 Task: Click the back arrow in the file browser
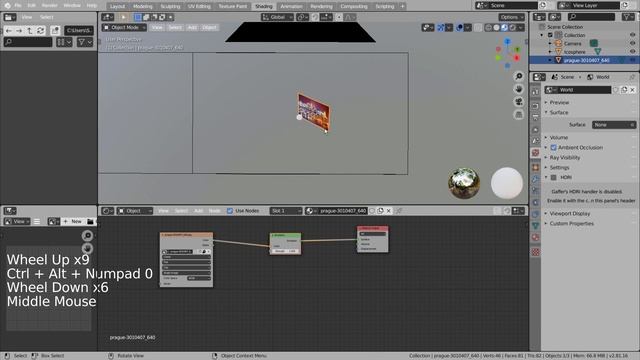tap(9, 31)
